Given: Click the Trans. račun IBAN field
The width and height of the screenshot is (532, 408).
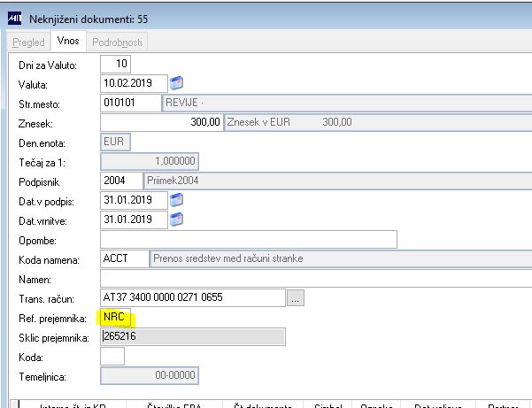Looking at the screenshot, I should (x=193, y=297).
